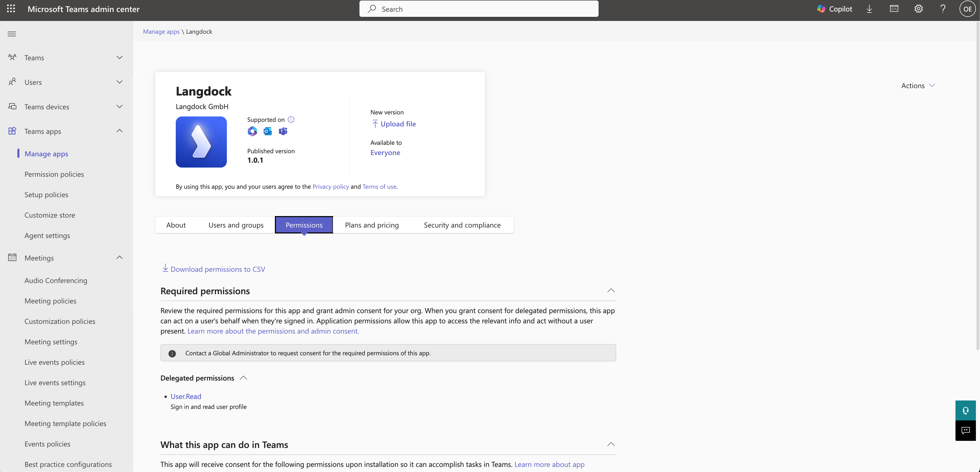Collapse the hamburger navigation menu
Screen dimensions: 980x472
12,34
